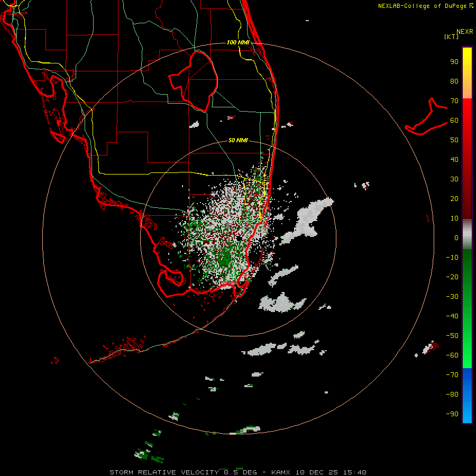Select the 50 NMI range ring label
This screenshot has width=476, height=476.
click(x=238, y=140)
